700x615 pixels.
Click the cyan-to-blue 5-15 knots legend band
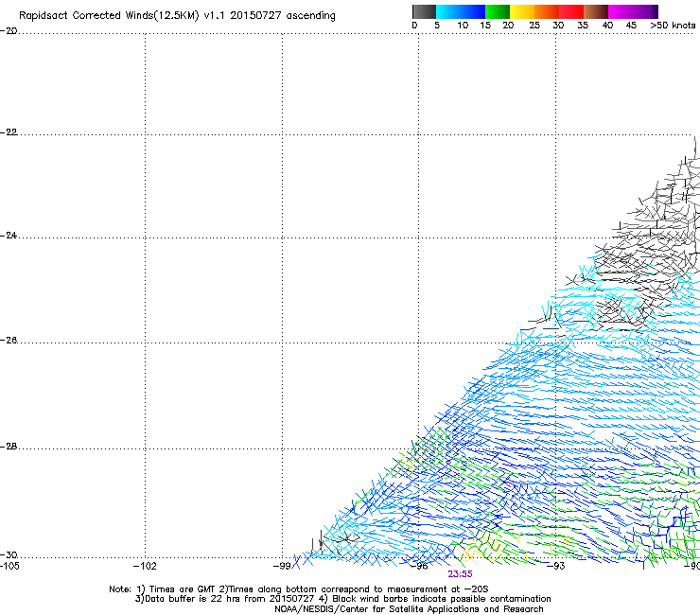click(x=461, y=11)
